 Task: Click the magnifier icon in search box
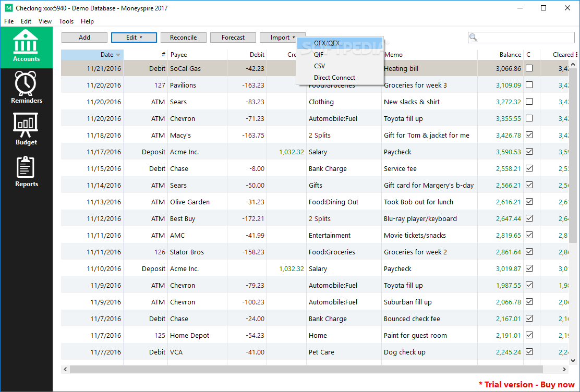coord(473,38)
